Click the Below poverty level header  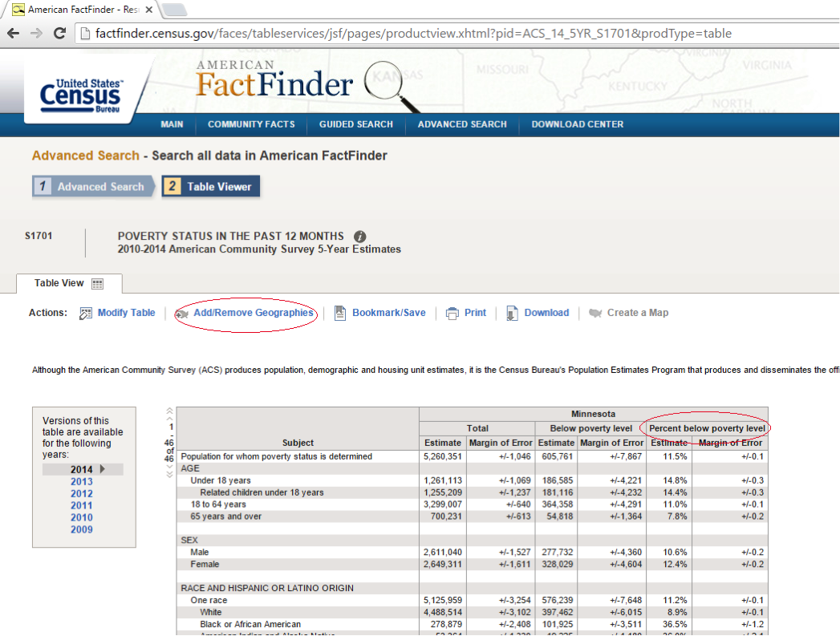point(591,428)
